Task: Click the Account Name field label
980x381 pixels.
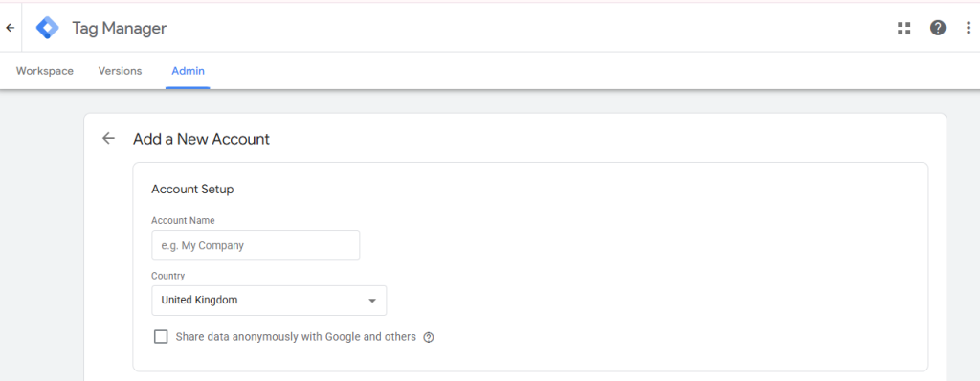Action: point(183,221)
